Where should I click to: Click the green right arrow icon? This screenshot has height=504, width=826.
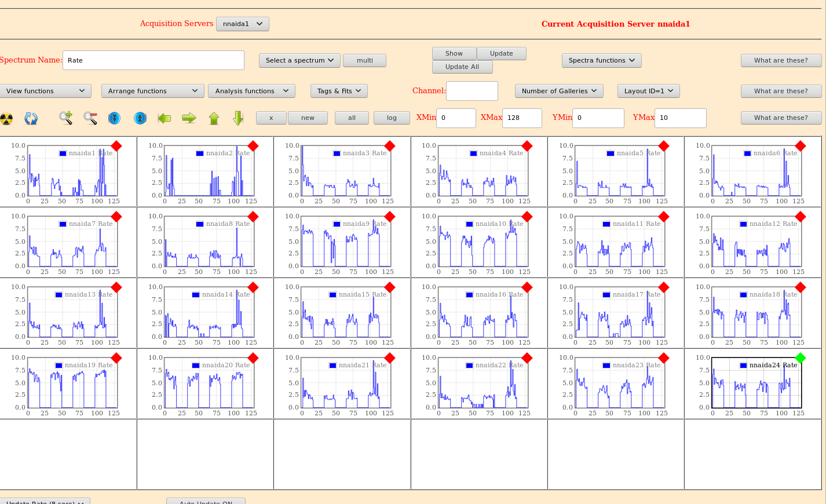coord(189,118)
